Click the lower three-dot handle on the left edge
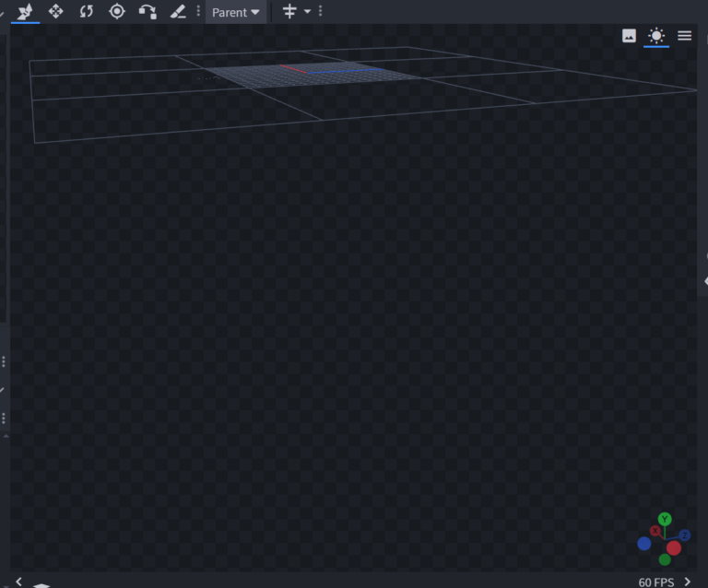 coord(4,418)
